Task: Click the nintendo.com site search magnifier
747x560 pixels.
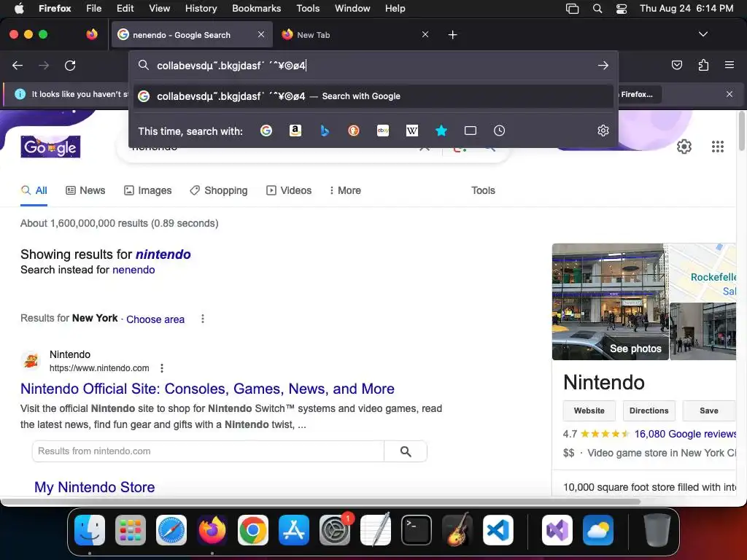Action: click(406, 451)
